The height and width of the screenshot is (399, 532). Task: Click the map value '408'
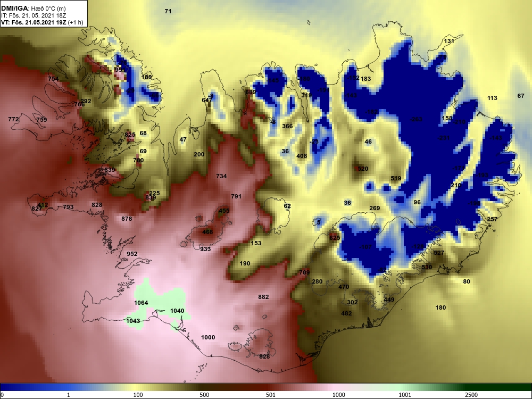click(302, 156)
